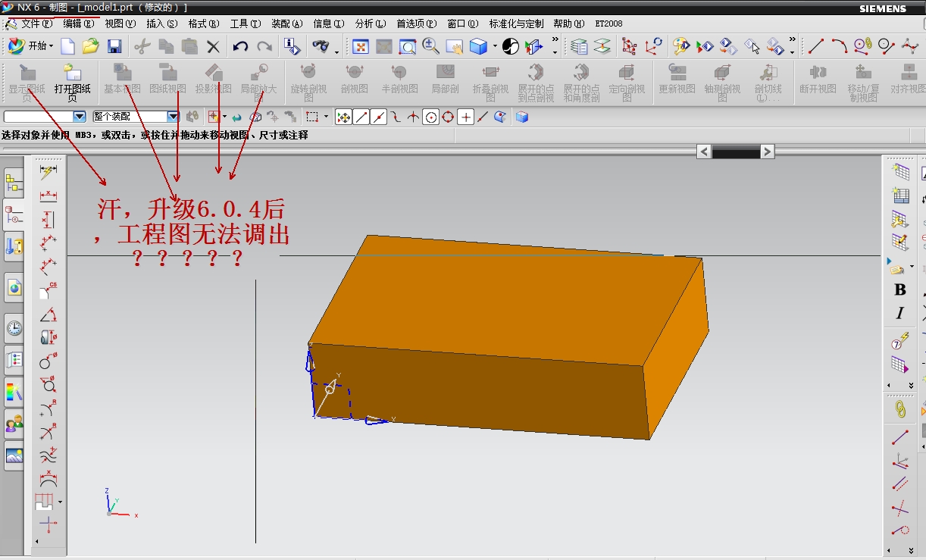The image size is (926, 560).
Task: Expand the right toolbar overflow double chevron
Action: pyautogui.click(x=912, y=386)
